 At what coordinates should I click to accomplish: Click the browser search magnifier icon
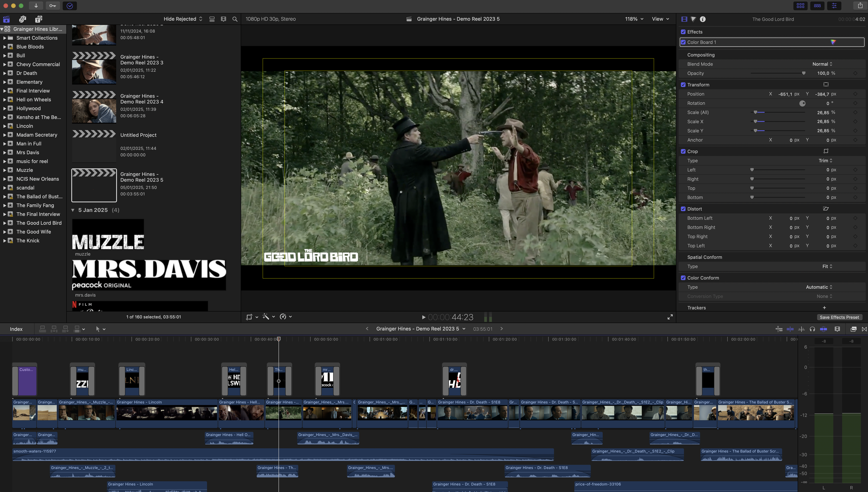point(235,19)
